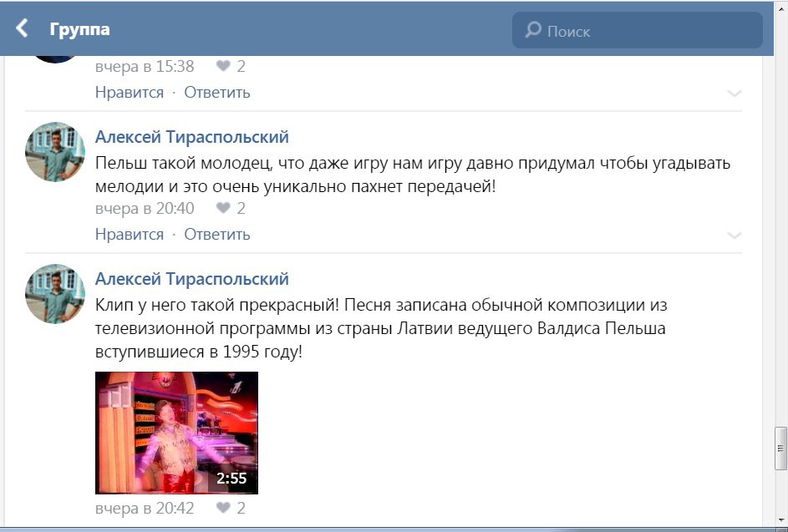Play the 2:55 video thumbnail

(176, 433)
